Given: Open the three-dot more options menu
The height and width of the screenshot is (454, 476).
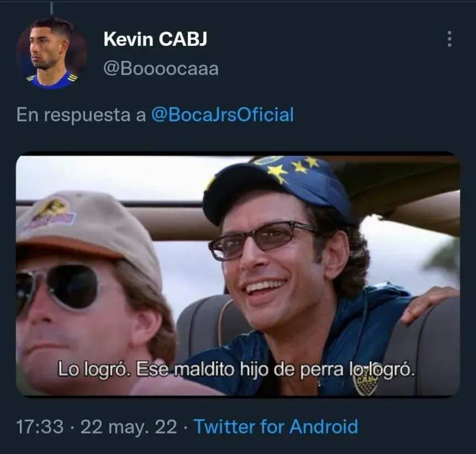Looking at the screenshot, I should click(449, 39).
